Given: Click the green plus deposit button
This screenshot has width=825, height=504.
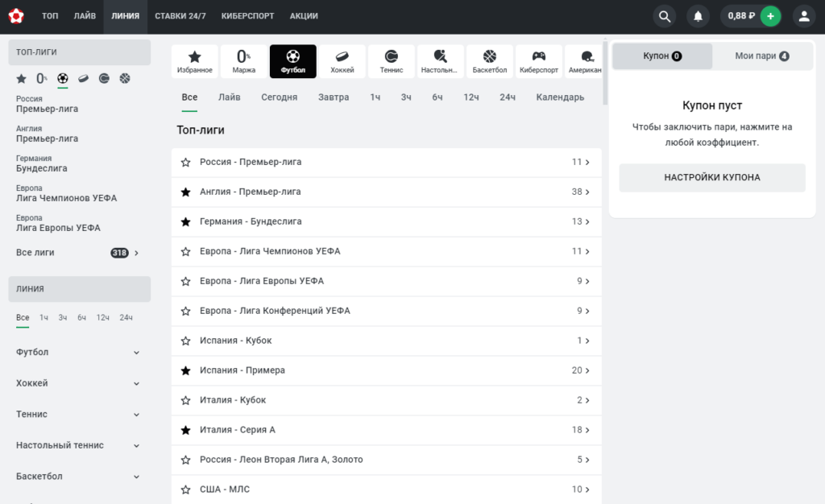Looking at the screenshot, I should coord(770,16).
